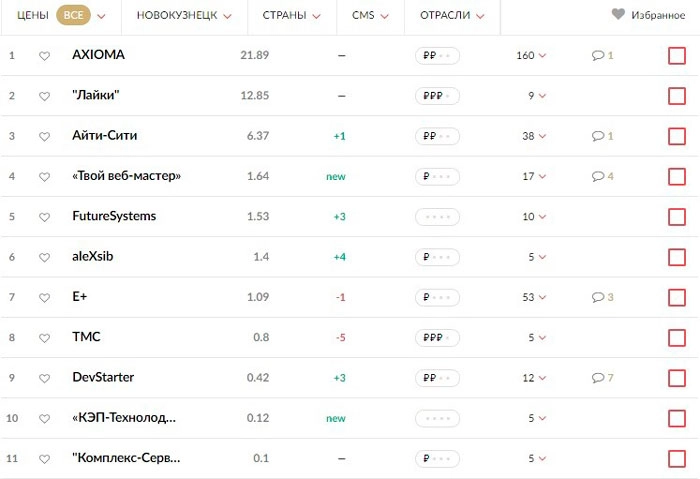
Task: Tick the checkbox in aleXsib row
Action: pyautogui.click(x=677, y=257)
